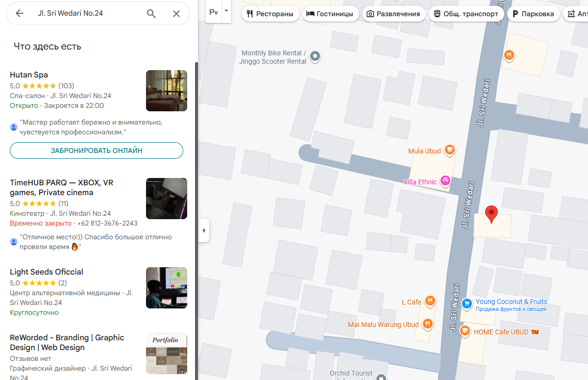Select Young Coconut & Fruits cart icon
Screen dimensions: 588x380
pos(467,304)
